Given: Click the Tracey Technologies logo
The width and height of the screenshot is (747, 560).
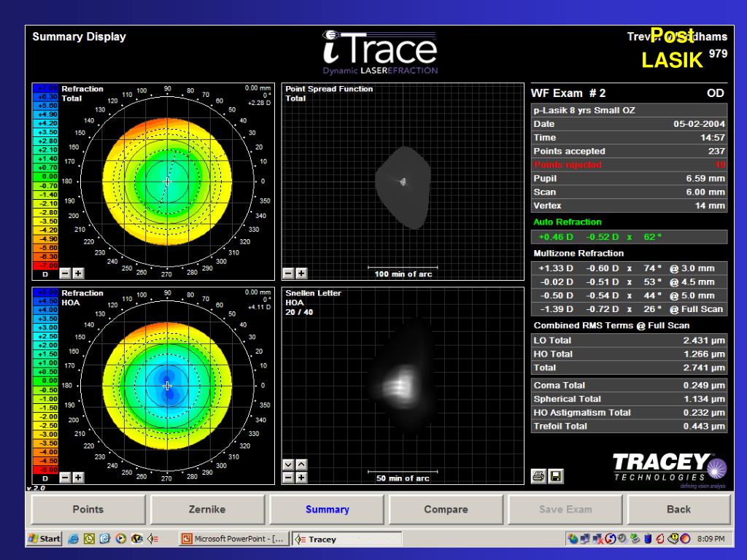Looking at the screenshot, I should pos(670,470).
